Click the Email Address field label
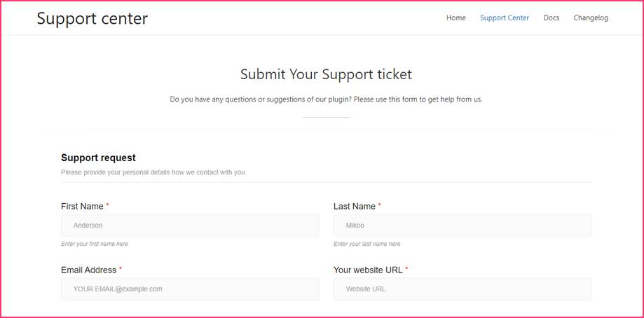The width and height of the screenshot is (644, 318). click(88, 270)
